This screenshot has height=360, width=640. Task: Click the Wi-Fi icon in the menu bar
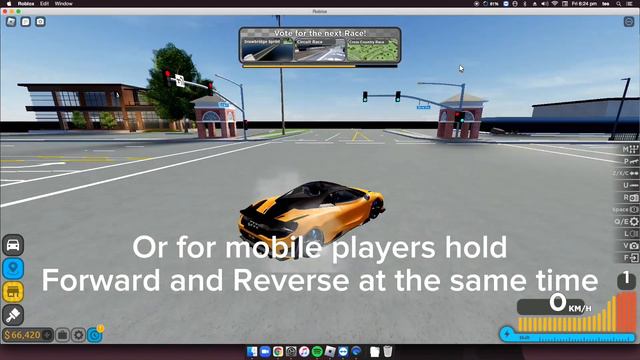click(554, 4)
